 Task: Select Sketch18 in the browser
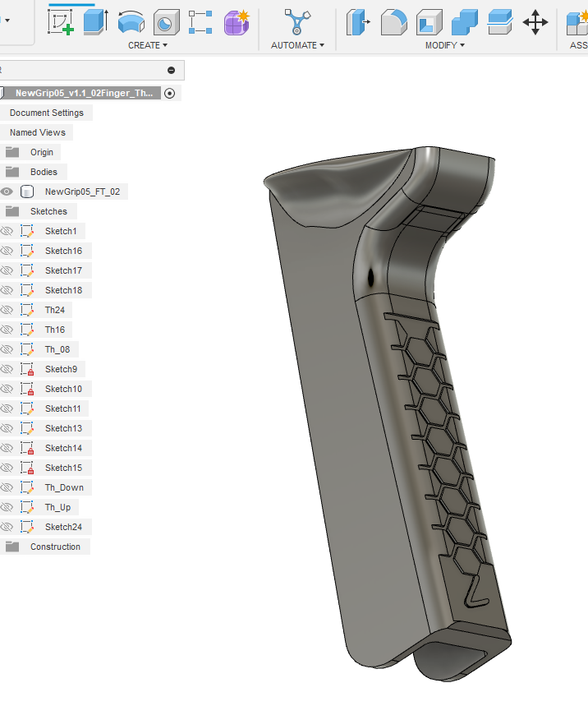63,290
